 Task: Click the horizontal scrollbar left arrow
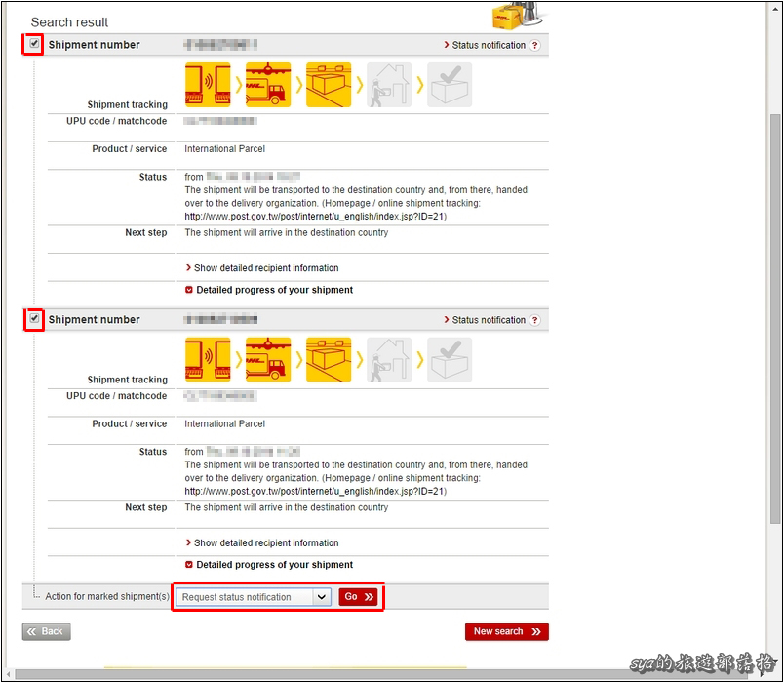[8, 674]
